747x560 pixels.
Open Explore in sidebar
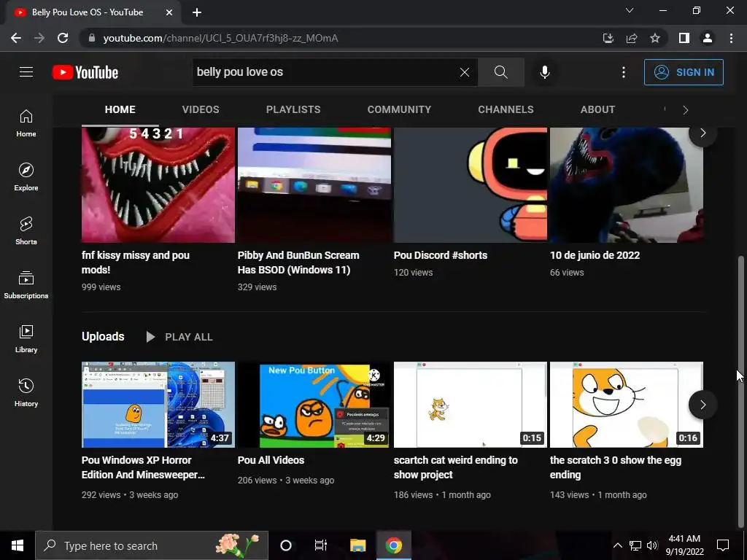pos(26,176)
